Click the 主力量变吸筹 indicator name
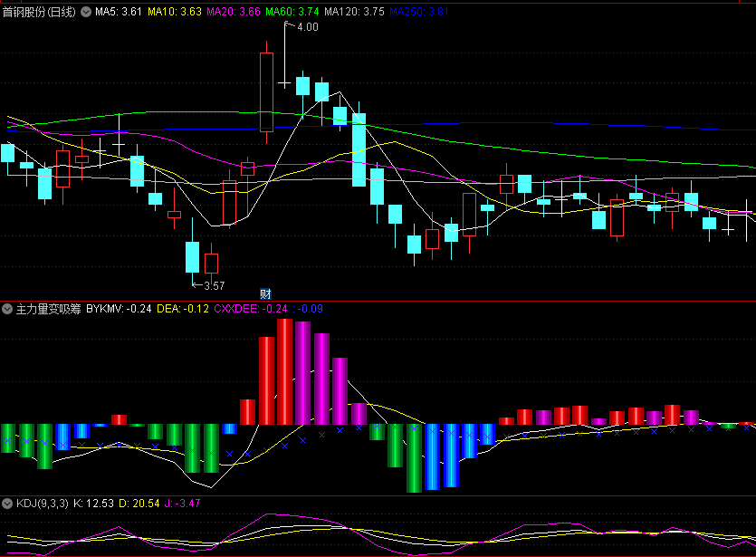The image size is (756, 557). coord(49,309)
